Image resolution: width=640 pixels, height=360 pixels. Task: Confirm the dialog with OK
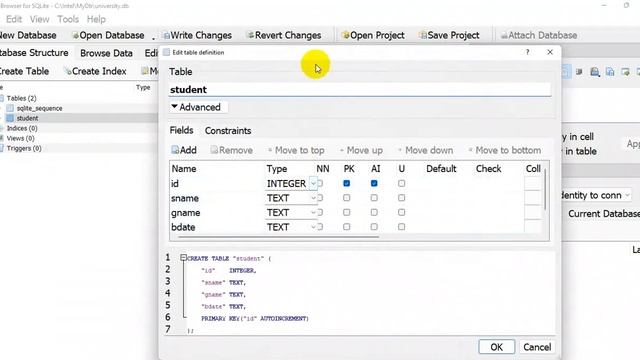496,347
